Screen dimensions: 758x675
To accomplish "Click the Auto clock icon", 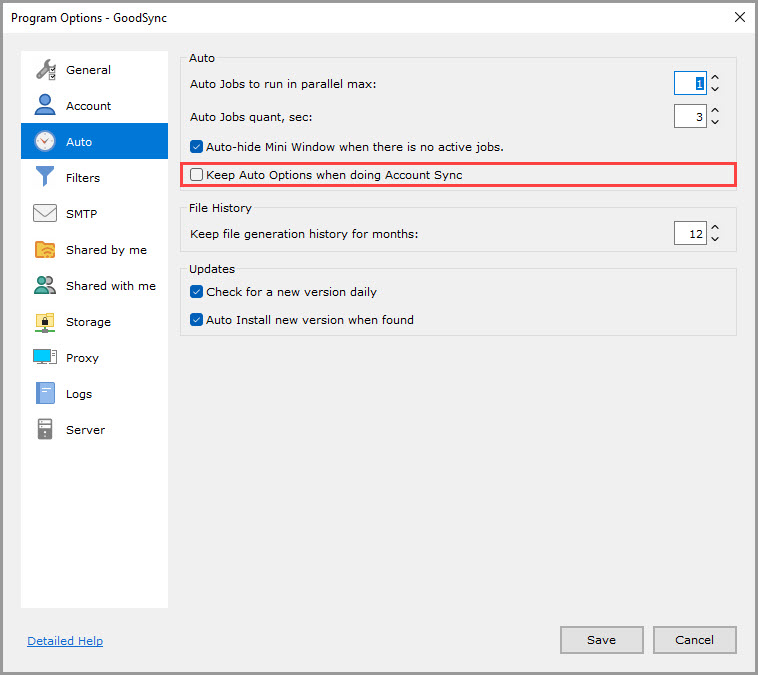I will pyautogui.click(x=45, y=141).
